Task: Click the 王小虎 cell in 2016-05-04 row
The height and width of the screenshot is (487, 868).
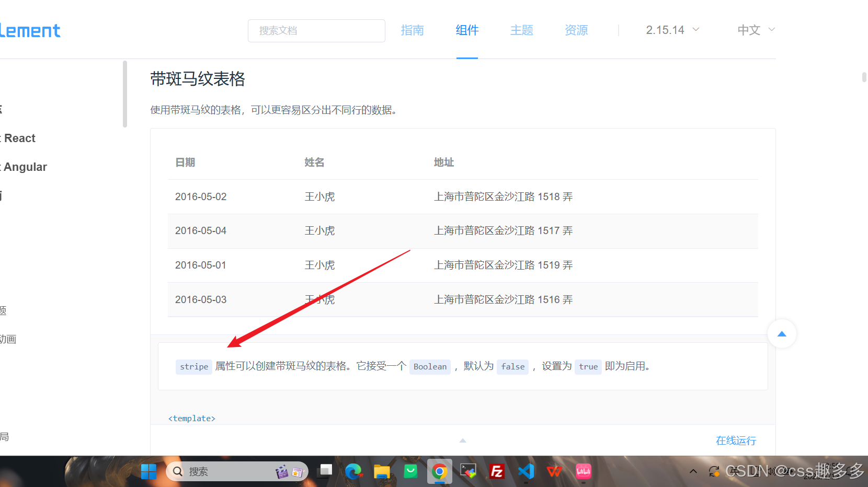Action: [x=319, y=230]
